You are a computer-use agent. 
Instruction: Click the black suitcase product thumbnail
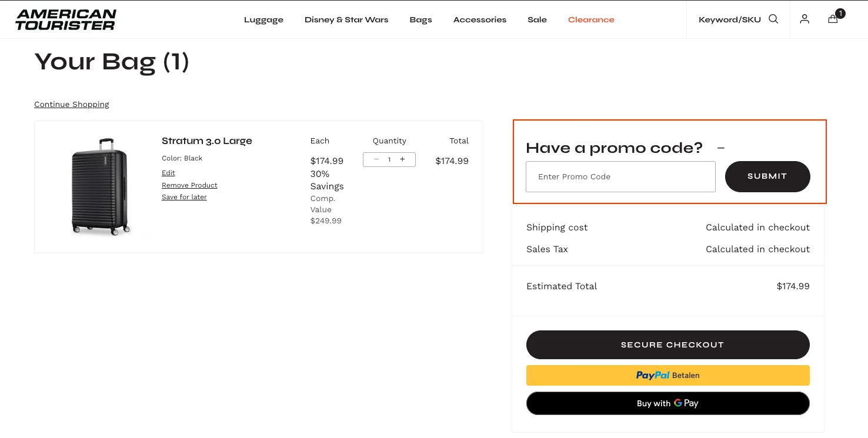100,187
